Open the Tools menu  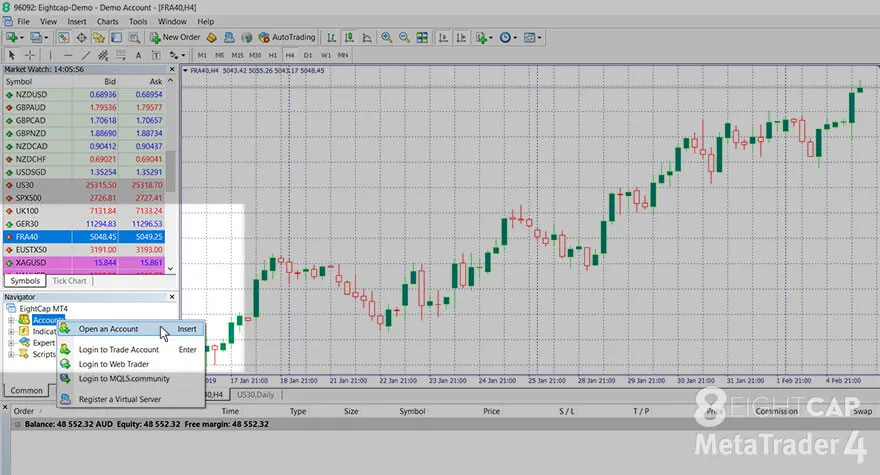click(x=138, y=21)
